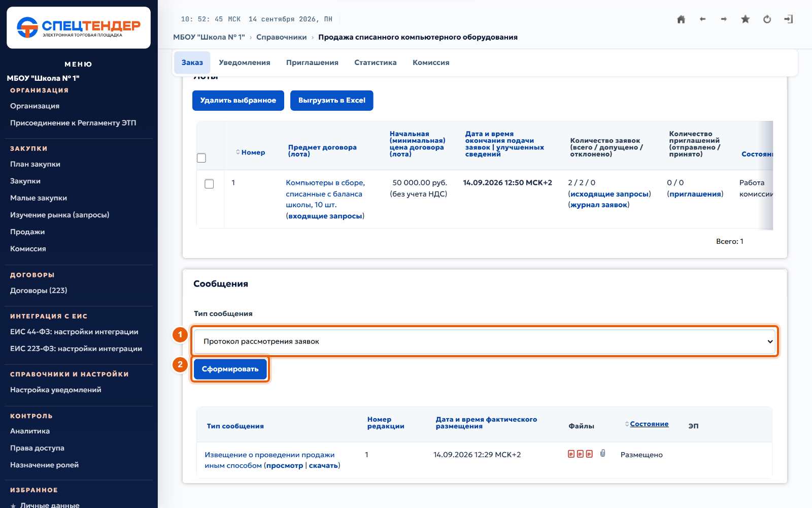
Task: Click МБОУ Школа №1 breadcrumb
Action: point(209,37)
